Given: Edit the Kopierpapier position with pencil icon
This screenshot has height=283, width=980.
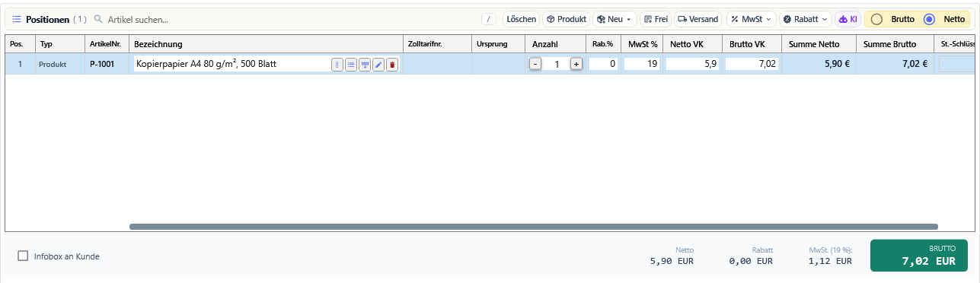Looking at the screenshot, I should [x=378, y=65].
